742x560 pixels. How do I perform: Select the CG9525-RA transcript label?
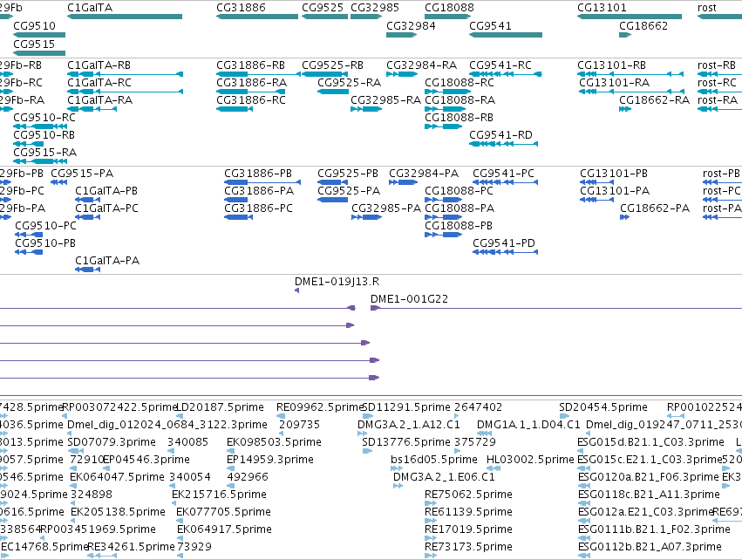coord(350,82)
